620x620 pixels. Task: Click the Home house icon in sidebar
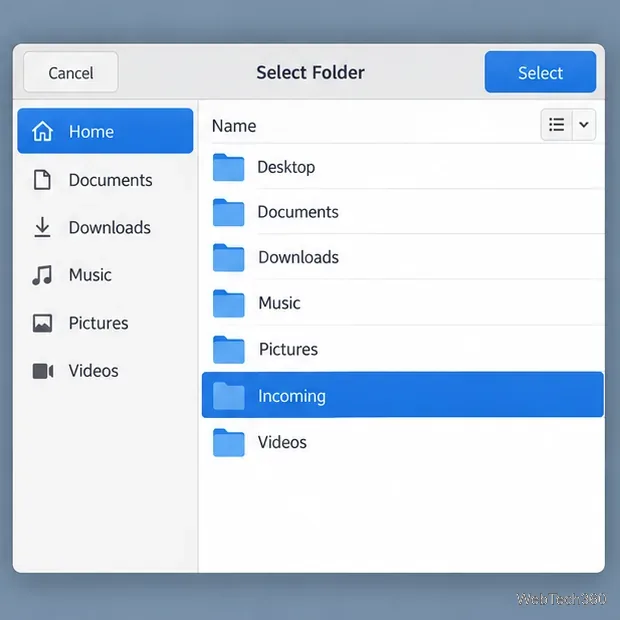42,131
